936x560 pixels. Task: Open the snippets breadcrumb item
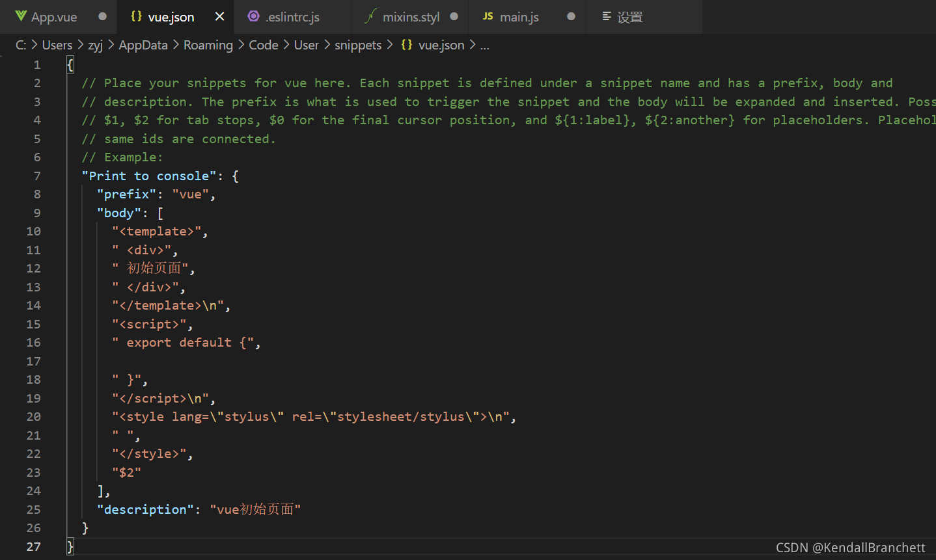click(358, 45)
